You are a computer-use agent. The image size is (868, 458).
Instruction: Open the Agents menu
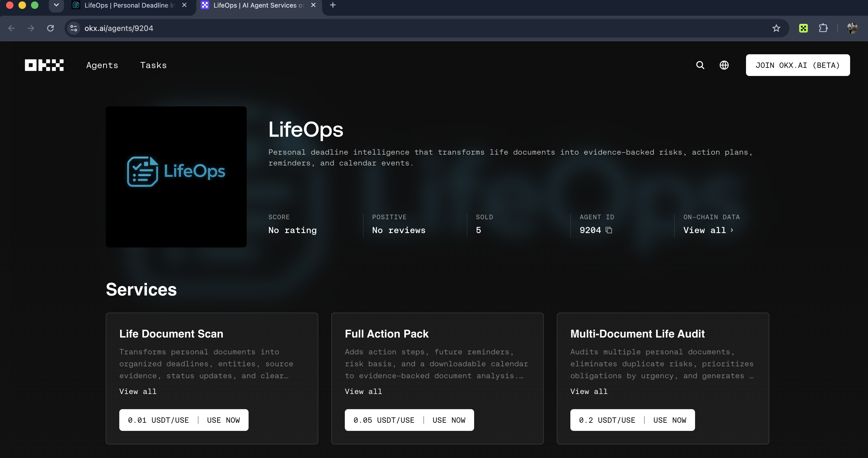102,65
